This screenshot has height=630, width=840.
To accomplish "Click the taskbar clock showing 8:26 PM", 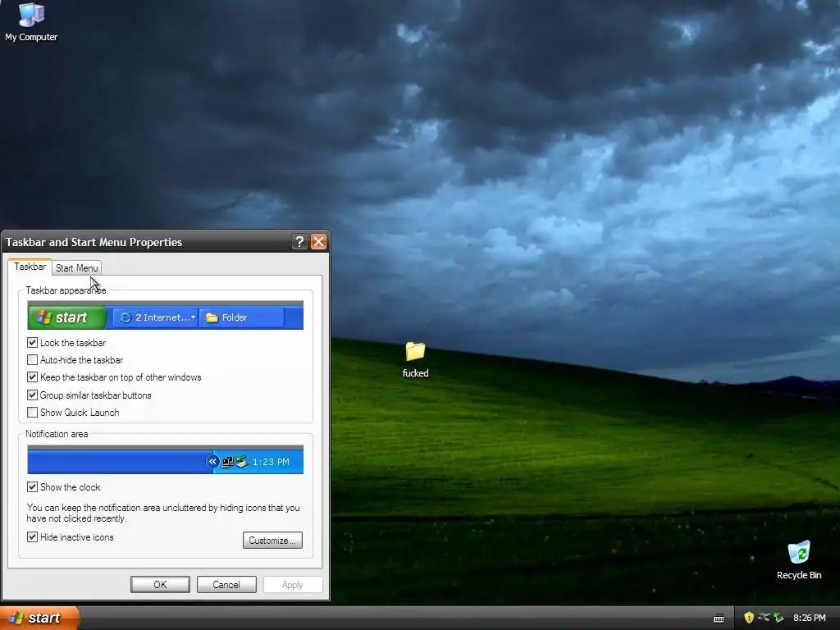I will point(810,618).
